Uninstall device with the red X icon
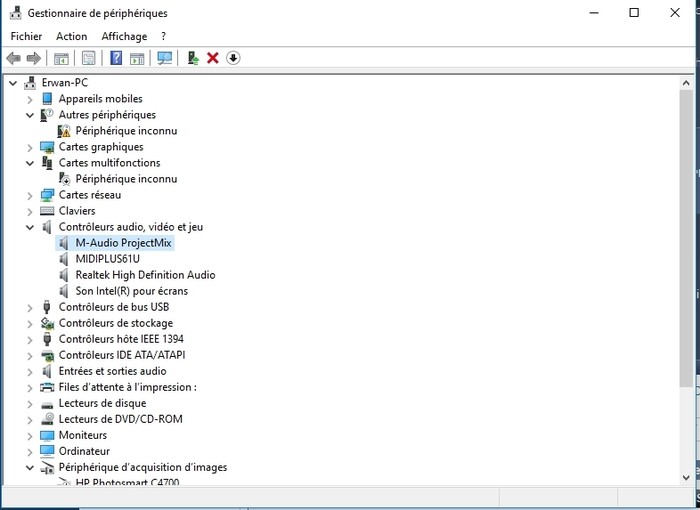 tap(213, 58)
